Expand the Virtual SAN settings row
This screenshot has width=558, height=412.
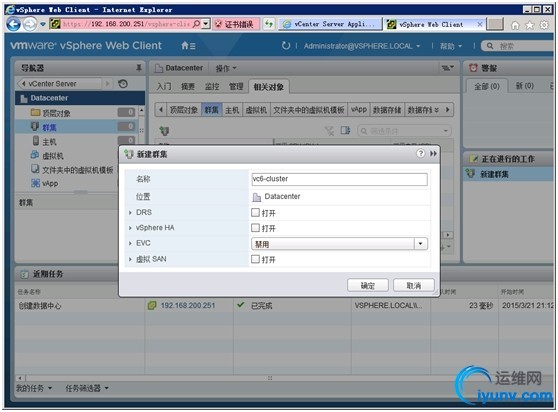[130, 259]
